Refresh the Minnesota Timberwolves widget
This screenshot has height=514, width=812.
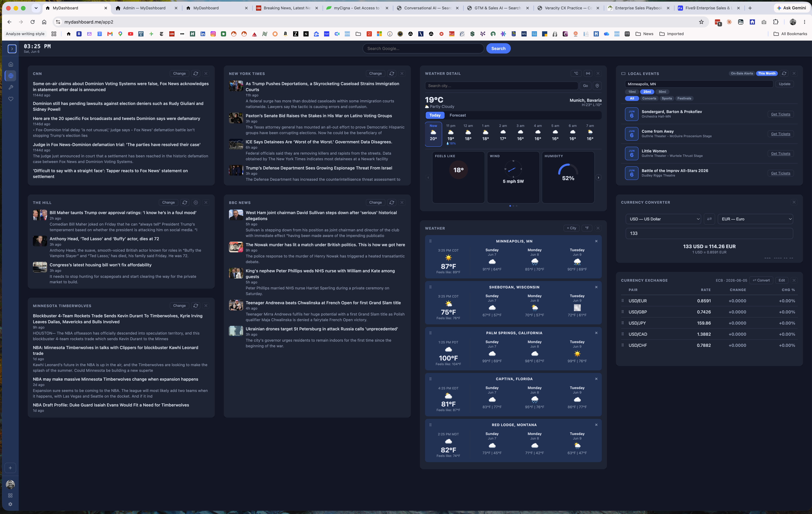click(x=196, y=306)
